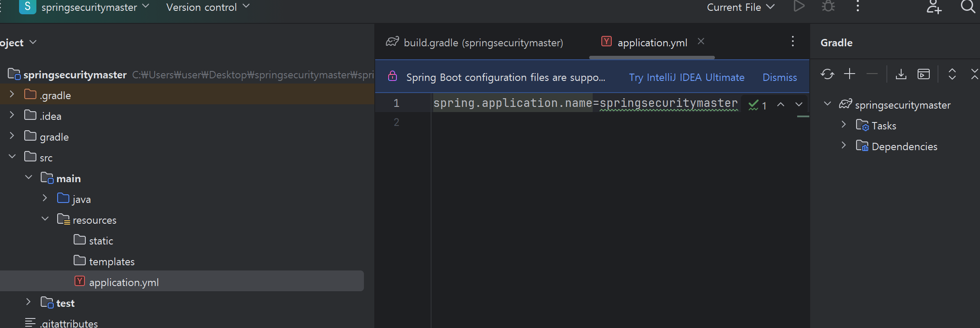Open Code With Me add-user icon
The height and width of the screenshot is (328, 980).
pyautogui.click(x=934, y=7)
